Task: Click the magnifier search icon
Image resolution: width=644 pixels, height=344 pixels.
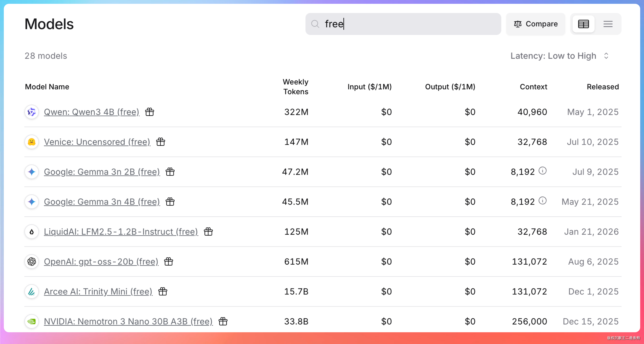Action: (315, 24)
